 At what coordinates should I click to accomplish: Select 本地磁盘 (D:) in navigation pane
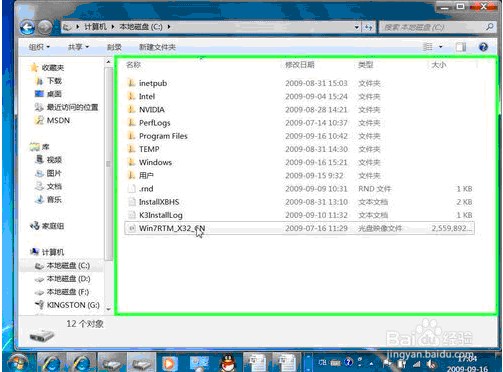(68, 279)
